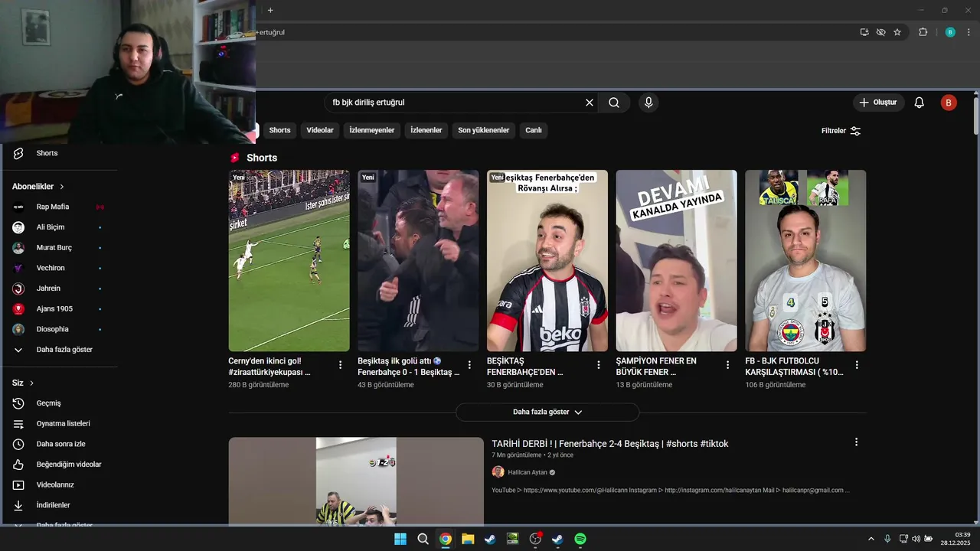This screenshot has height=551, width=980.
Task: Play the Cerny'den ikinci gol short
Action: click(289, 260)
